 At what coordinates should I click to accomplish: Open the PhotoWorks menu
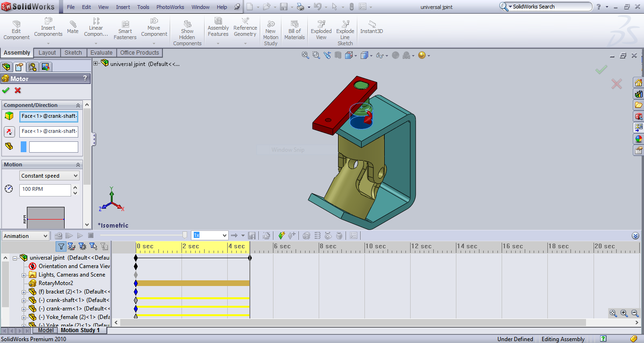coord(170,7)
